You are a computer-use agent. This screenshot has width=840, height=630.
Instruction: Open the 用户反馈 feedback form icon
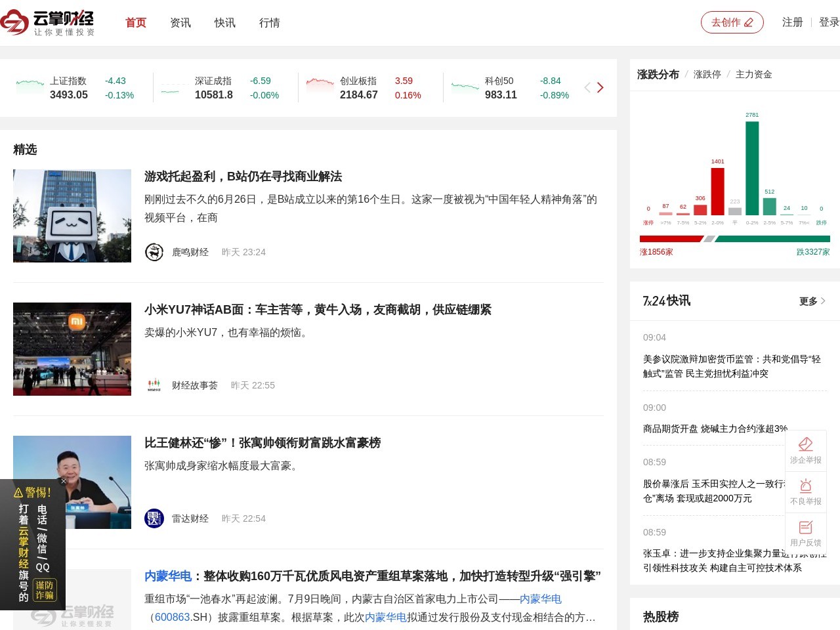pos(806,527)
